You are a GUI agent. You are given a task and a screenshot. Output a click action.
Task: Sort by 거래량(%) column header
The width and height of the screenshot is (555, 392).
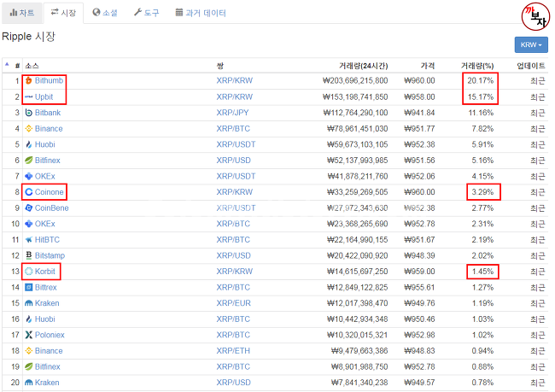coord(477,66)
